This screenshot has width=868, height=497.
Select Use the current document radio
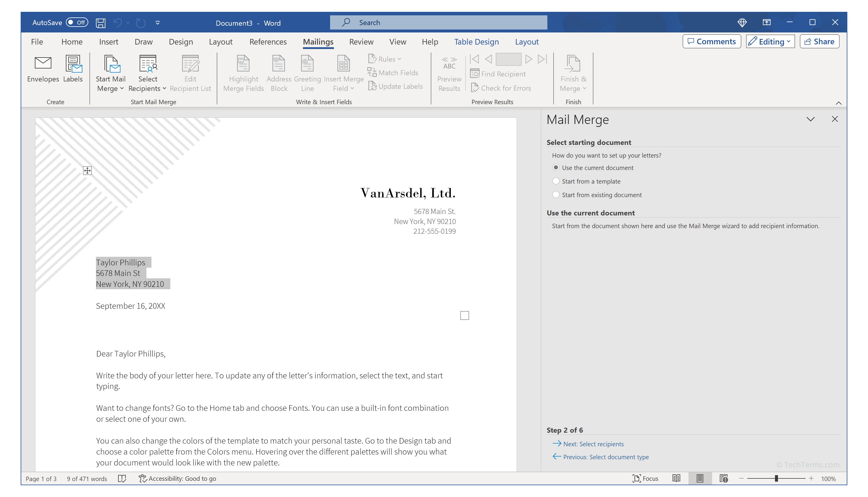click(x=556, y=168)
